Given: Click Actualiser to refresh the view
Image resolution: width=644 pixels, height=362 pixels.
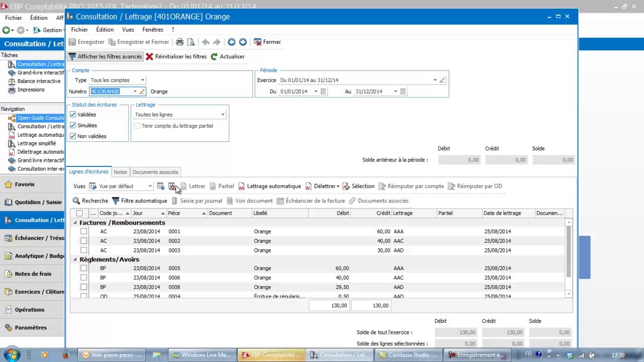Looking at the screenshot, I should pos(227,57).
